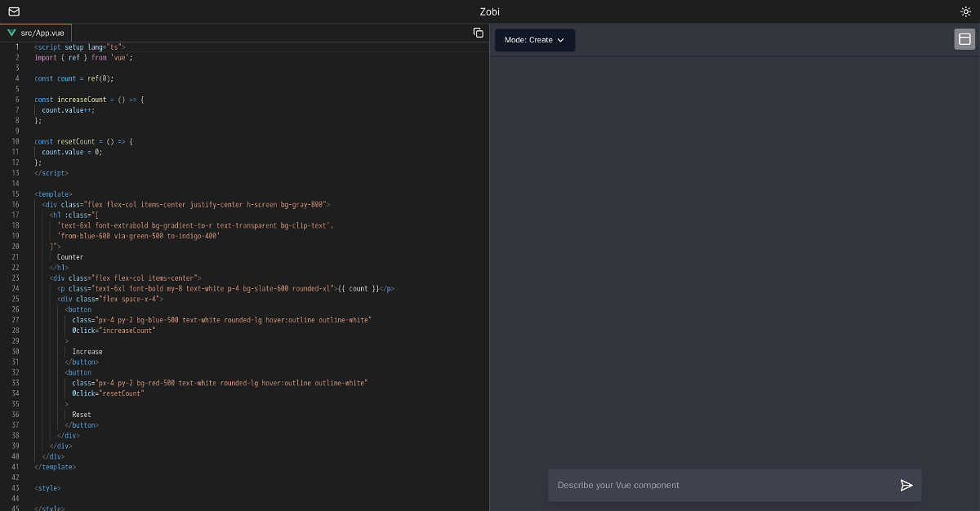This screenshot has height=511, width=980.
Task: Toggle the preview layout panel button
Action: tap(964, 39)
